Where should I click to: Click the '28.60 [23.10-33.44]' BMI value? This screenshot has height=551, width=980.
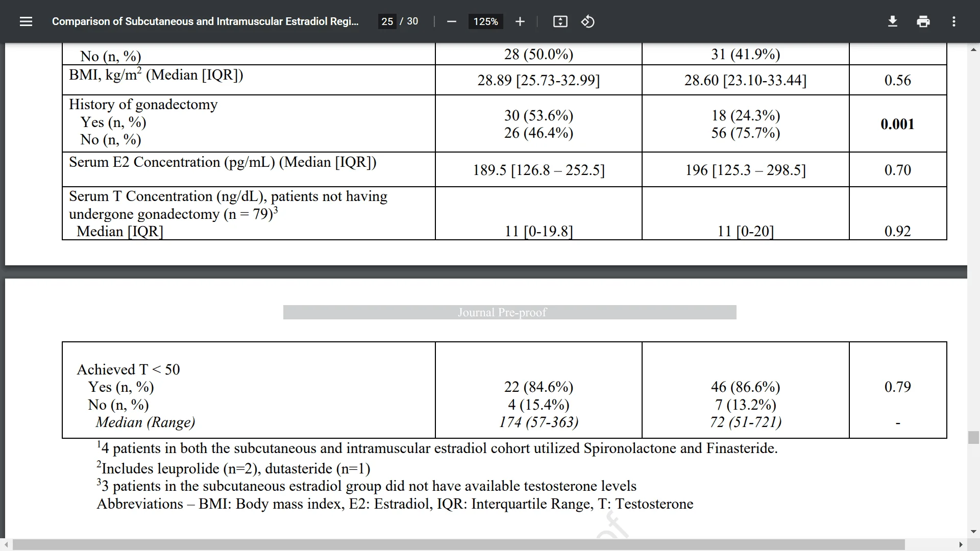(745, 80)
